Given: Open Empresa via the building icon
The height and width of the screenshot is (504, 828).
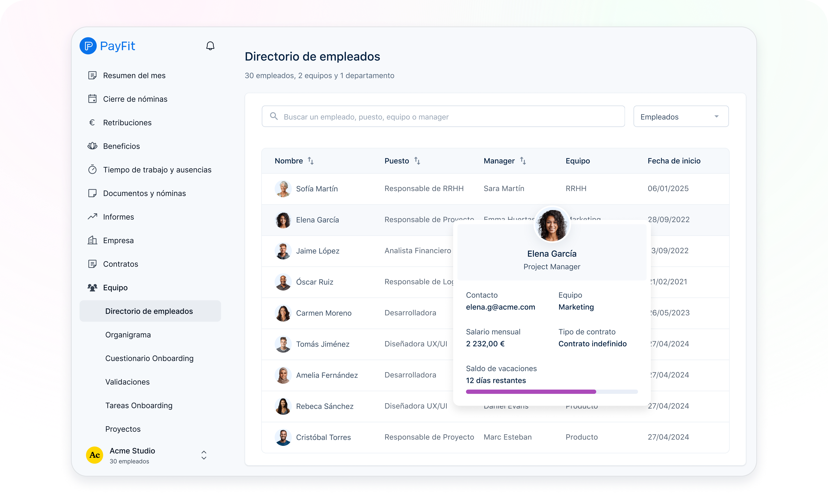Looking at the screenshot, I should [93, 240].
